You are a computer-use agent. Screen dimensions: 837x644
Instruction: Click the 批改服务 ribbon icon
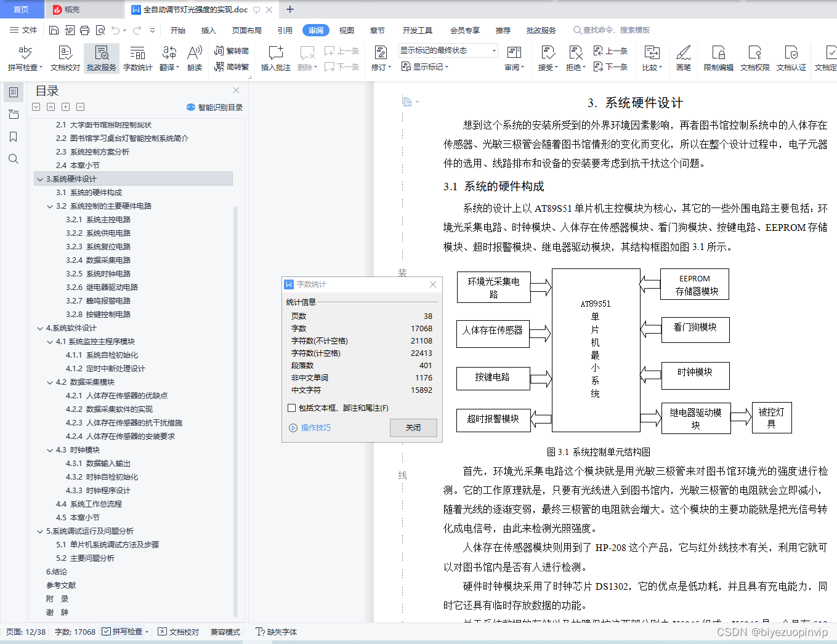pos(102,58)
